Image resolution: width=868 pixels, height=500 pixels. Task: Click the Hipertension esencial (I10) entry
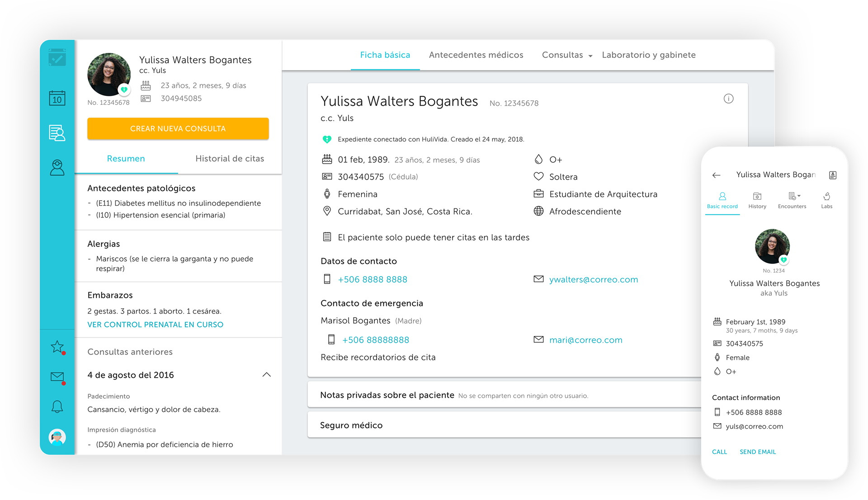[160, 215]
